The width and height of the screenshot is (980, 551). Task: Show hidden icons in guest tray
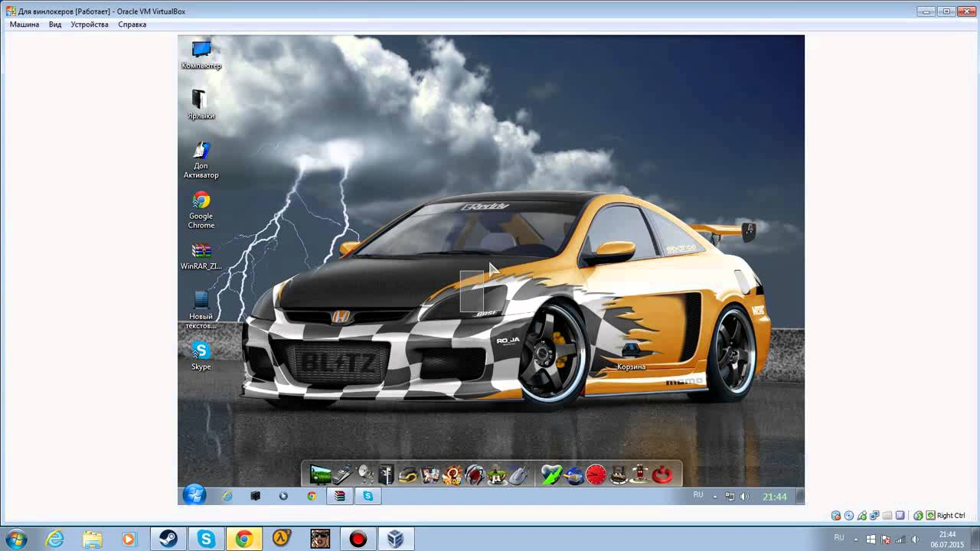pyautogui.click(x=715, y=497)
